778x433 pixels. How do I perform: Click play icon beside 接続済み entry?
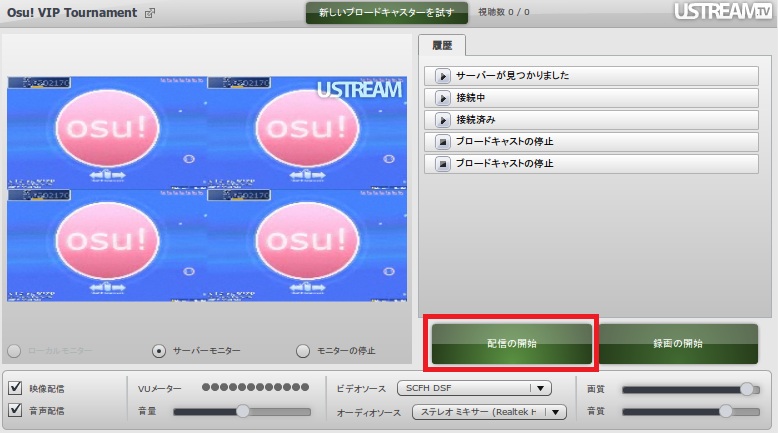(x=443, y=120)
